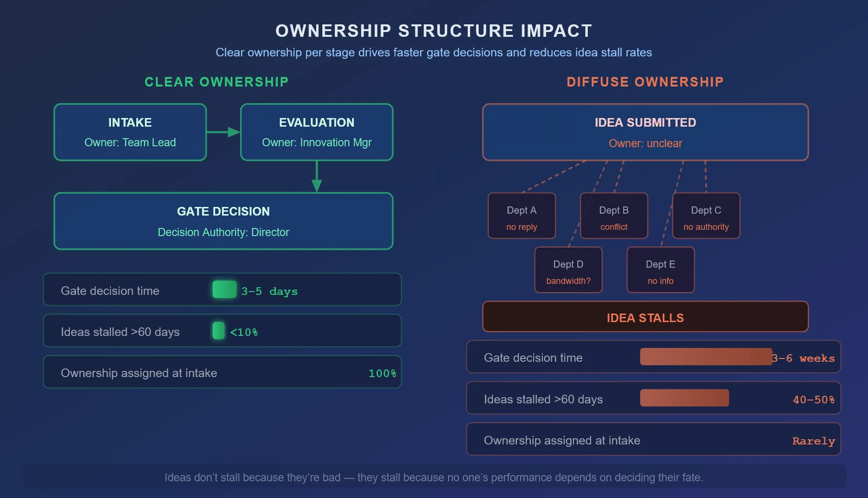Click the '3–6 weeks' value
Viewport: 868px width, 498px height.
804,358
